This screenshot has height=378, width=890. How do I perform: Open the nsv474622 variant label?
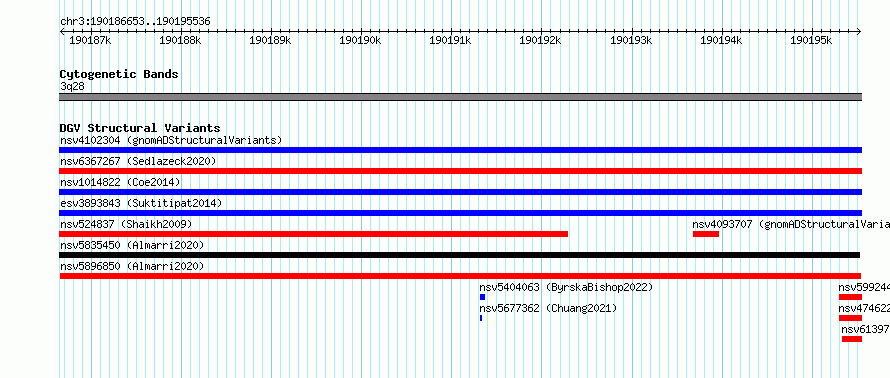[864, 308]
